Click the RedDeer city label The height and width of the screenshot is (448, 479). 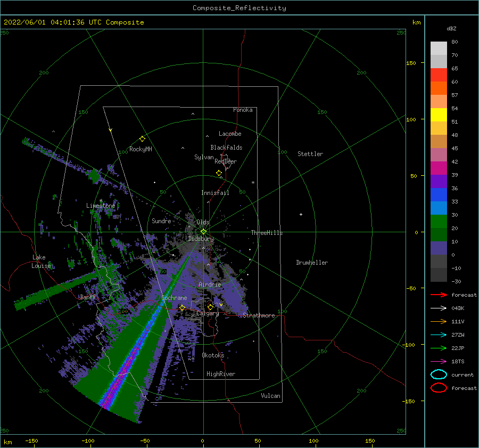(x=226, y=161)
